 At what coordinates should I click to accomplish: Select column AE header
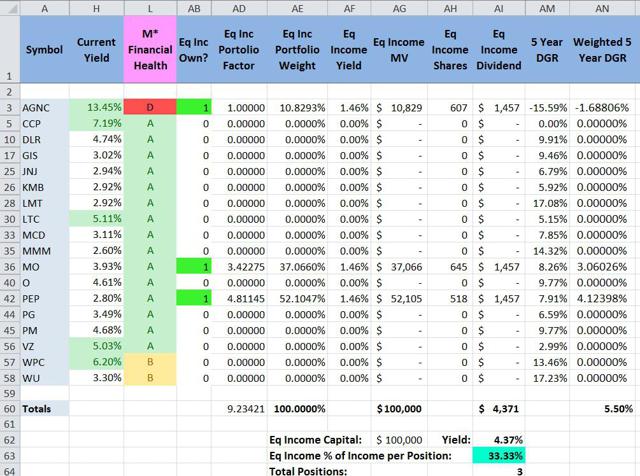click(297, 8)
